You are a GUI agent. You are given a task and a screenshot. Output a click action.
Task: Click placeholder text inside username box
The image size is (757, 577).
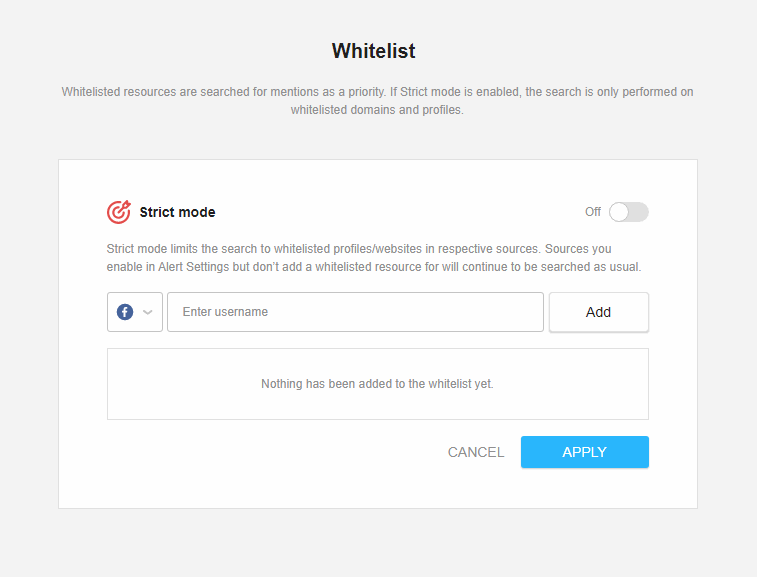pyautogui.click(x=225, y=312)
